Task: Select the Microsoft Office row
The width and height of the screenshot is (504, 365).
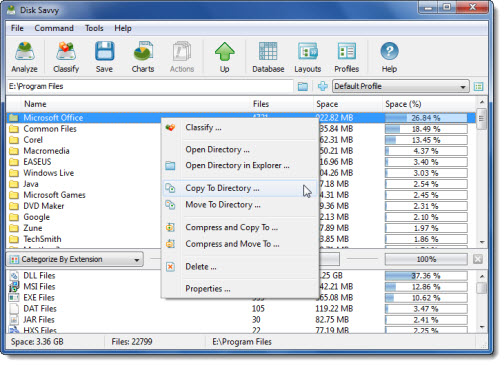Action: coord(241,118)
